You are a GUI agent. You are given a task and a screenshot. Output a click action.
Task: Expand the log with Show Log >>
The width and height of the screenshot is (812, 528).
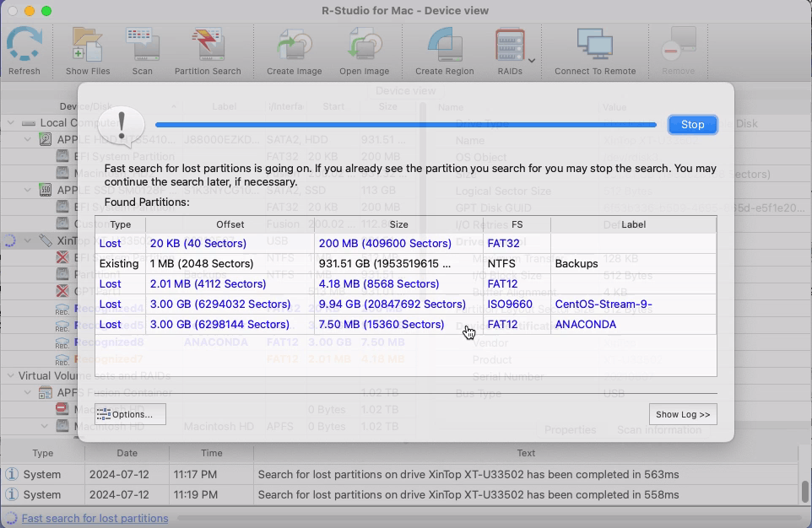tap(683, 414)
